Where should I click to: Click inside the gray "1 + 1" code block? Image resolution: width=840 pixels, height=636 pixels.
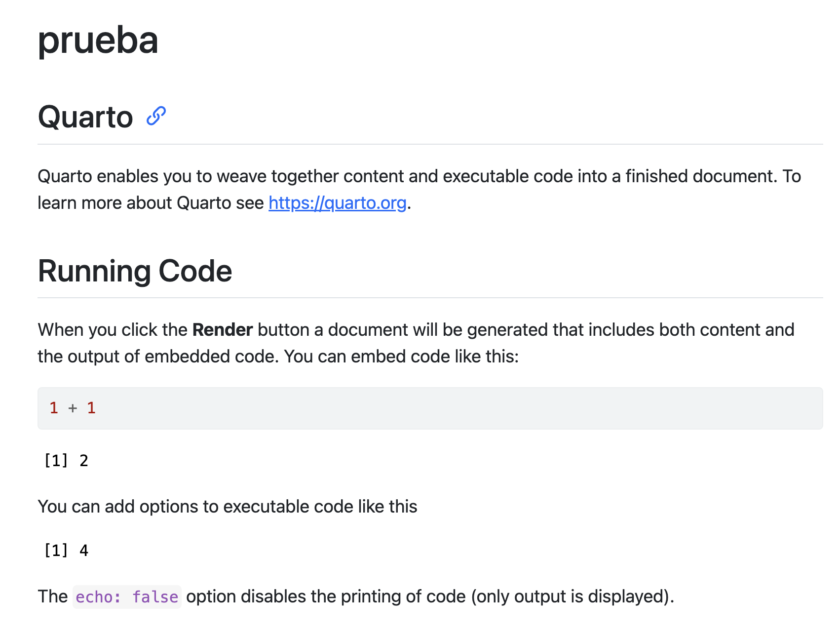tap(429, 408)
